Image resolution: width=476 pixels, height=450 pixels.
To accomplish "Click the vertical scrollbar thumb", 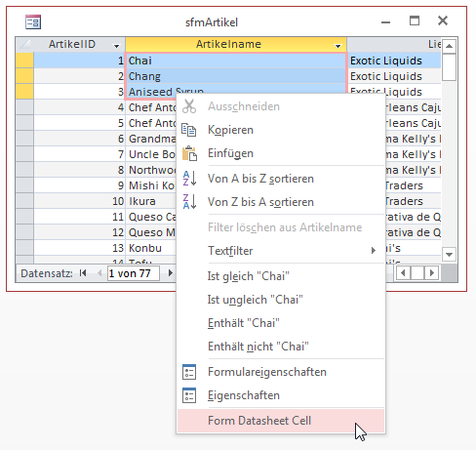I will tap(450, 67).
